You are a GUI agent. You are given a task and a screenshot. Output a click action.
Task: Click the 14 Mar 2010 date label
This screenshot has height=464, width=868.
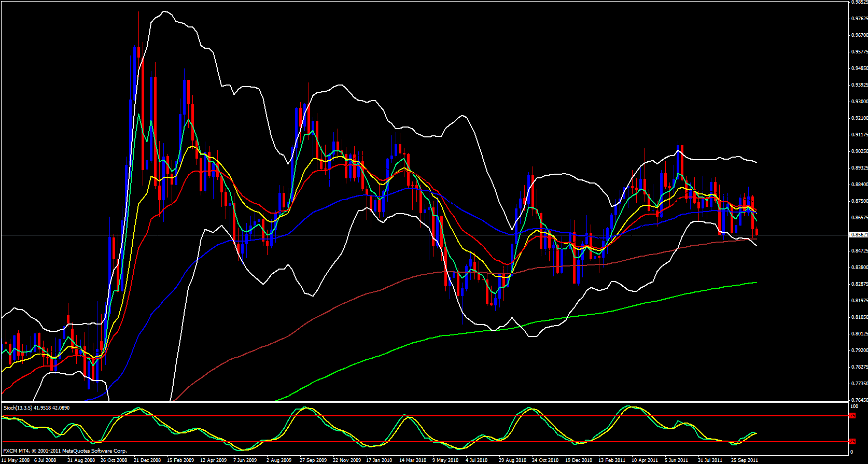click(x=413, y=460)
